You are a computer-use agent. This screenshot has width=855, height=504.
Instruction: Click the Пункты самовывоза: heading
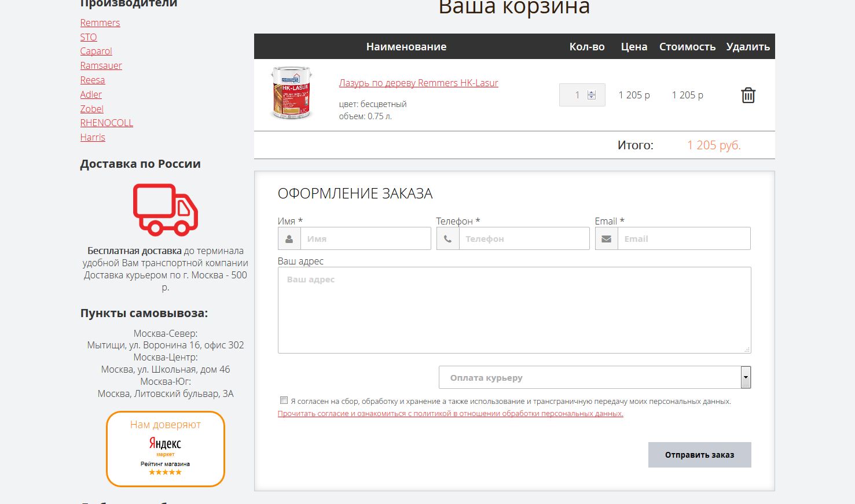(x=144, y=313)
